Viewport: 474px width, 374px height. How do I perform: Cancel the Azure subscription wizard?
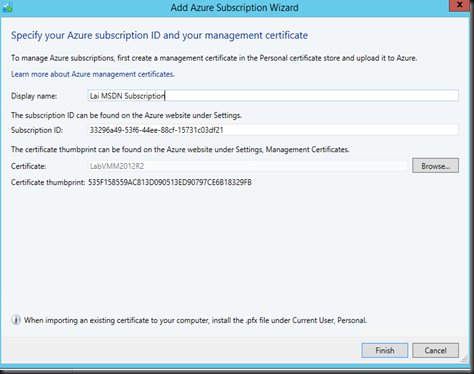click(x=435, y=350)
